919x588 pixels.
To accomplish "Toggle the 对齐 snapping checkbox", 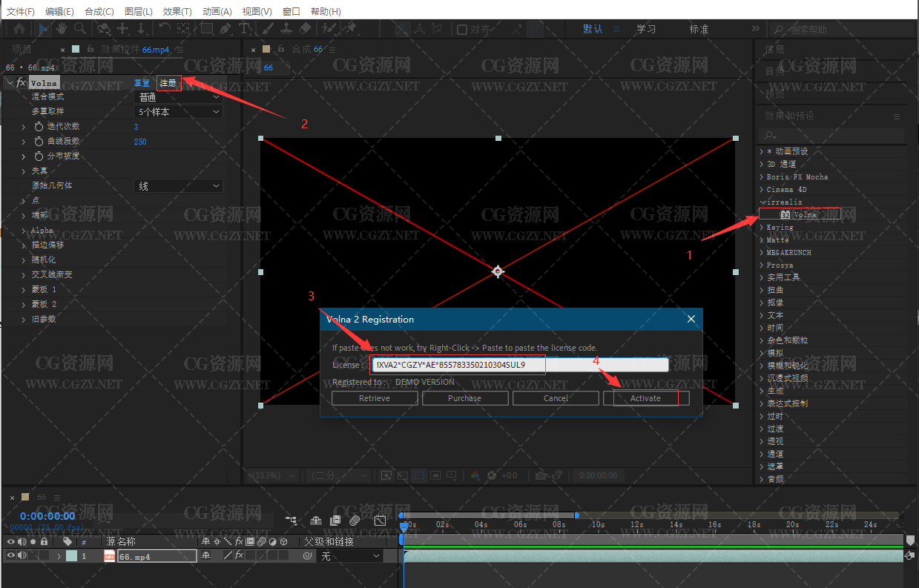I will 462,30.
